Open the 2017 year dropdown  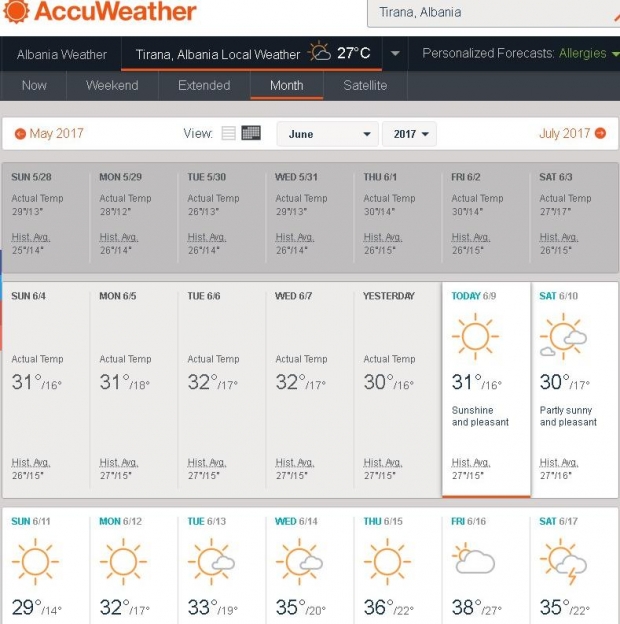click(x=409, y=134)
